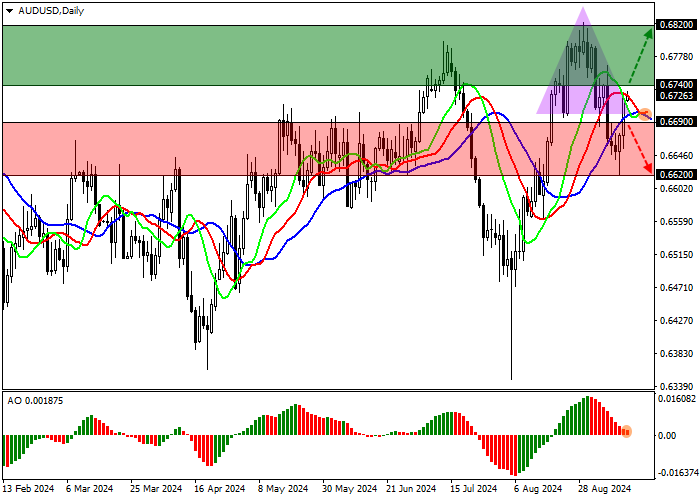This screenshot has height=500, width=700.
Task: Select the 0.68200 price level label
Action: click(x=676, y=25)
